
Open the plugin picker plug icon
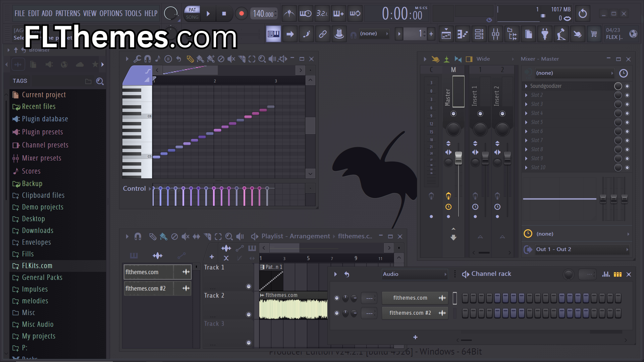click(x=545, y=34)
